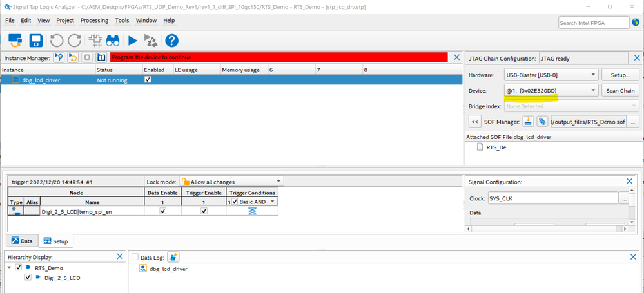The image size is (644, 293).
Task: Click the Scan Chain button
Action: click(x=620, y=91)
